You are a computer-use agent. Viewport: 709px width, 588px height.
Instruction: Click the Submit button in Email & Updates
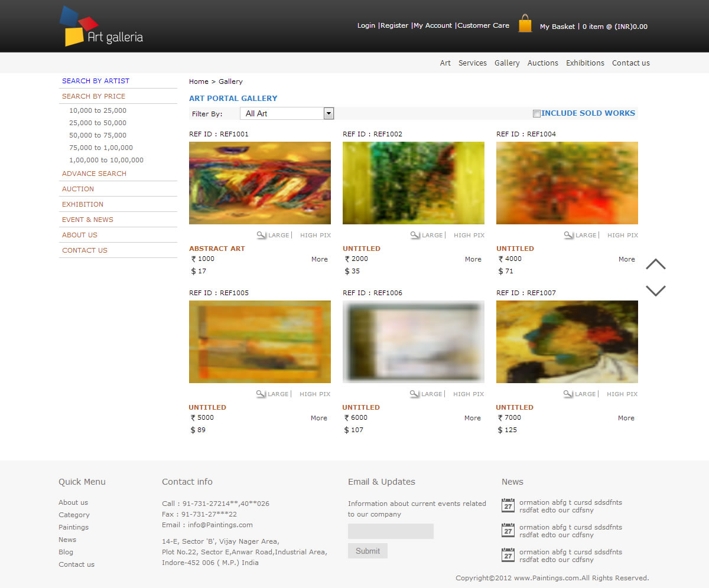tap(368, 551)
